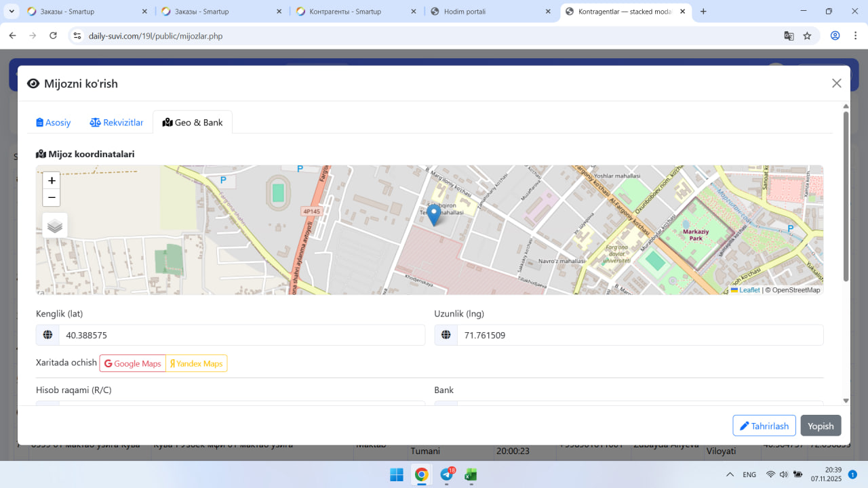The image size is (868, 488).
Task: Open Excel from the taskbar
Action: click(471, 474)
